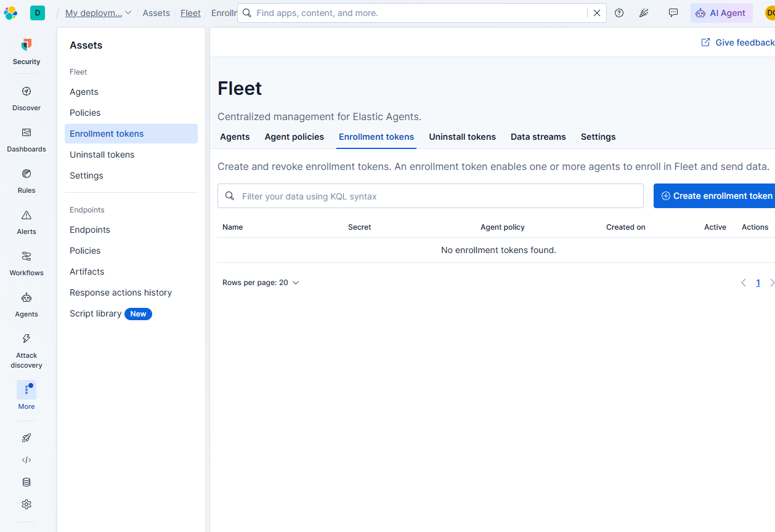Switch to the Agents tab in Fleet
Screen dimensions: 775x532
[x=235, y=137]
